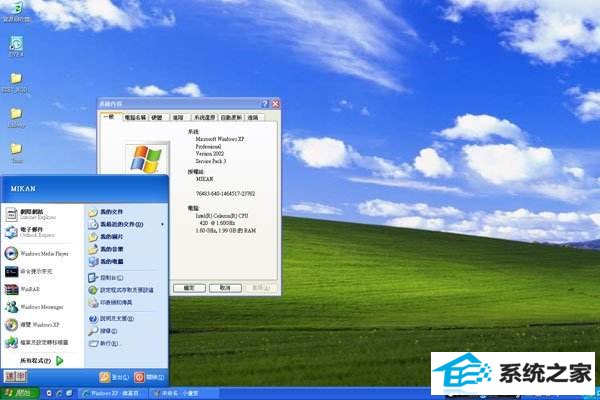Open Outlook Express email entry

pos(31,232)
